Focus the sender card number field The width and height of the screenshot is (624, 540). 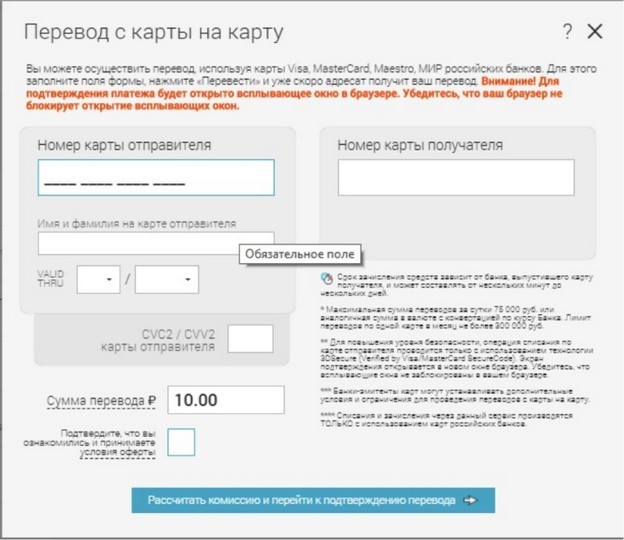156,177
